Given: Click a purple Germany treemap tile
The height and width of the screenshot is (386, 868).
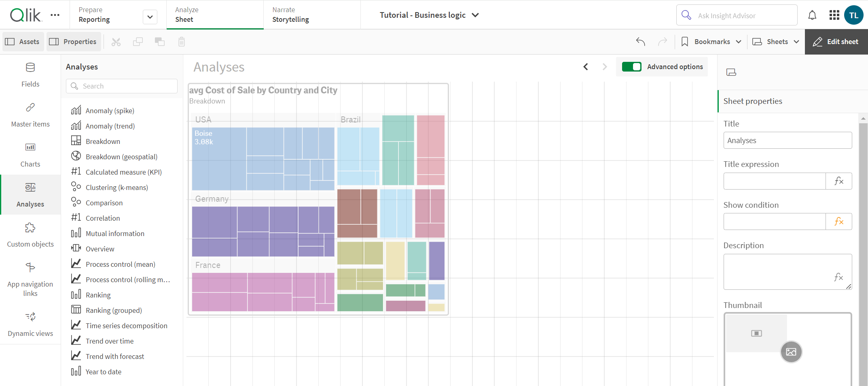Looking at the screenshot, I should pos(214,222).
